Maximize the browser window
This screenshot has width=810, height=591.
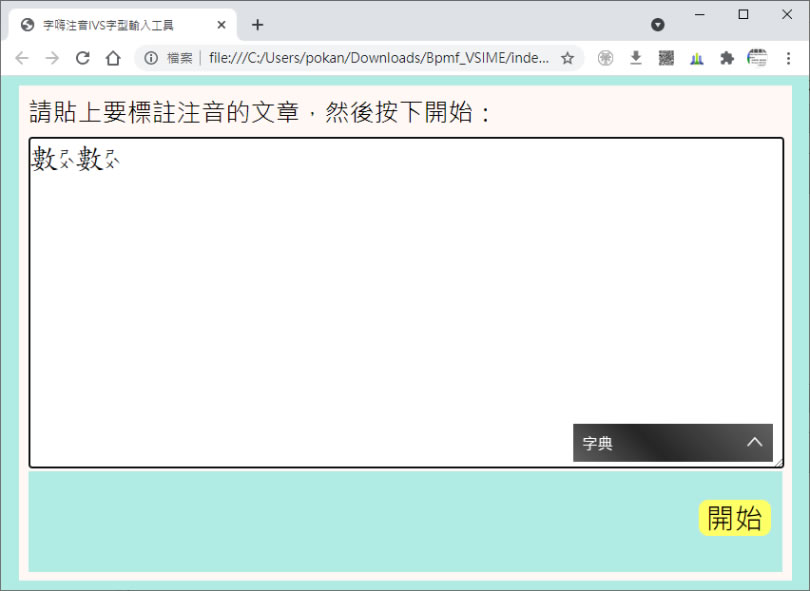pos(743,14)
